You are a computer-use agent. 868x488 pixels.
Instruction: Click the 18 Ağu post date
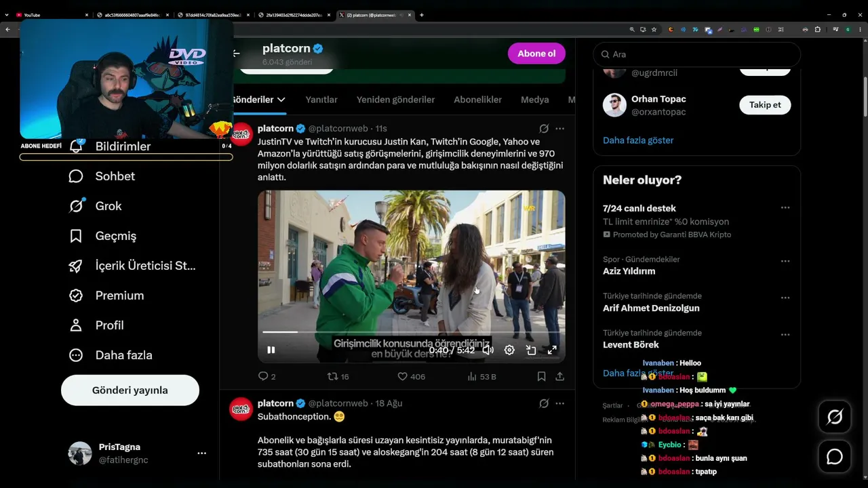389,403
